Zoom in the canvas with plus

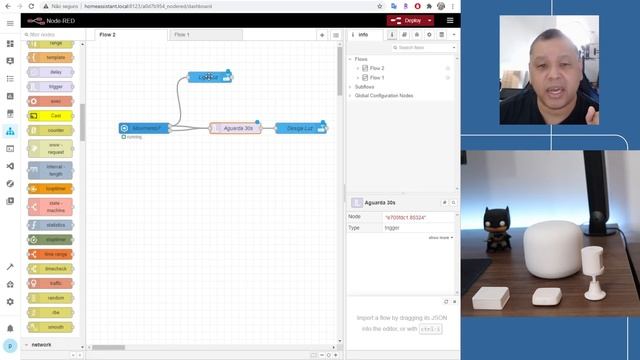[x=336, y=355]
